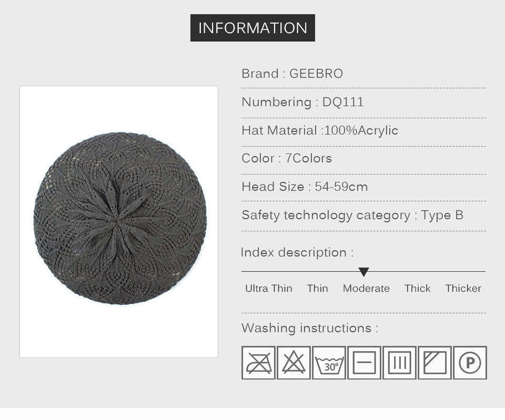Click the 'Brand : GEEBRO' text
Image resolution: width=505 pixels, height=420 pixels.
coord(292,74)
